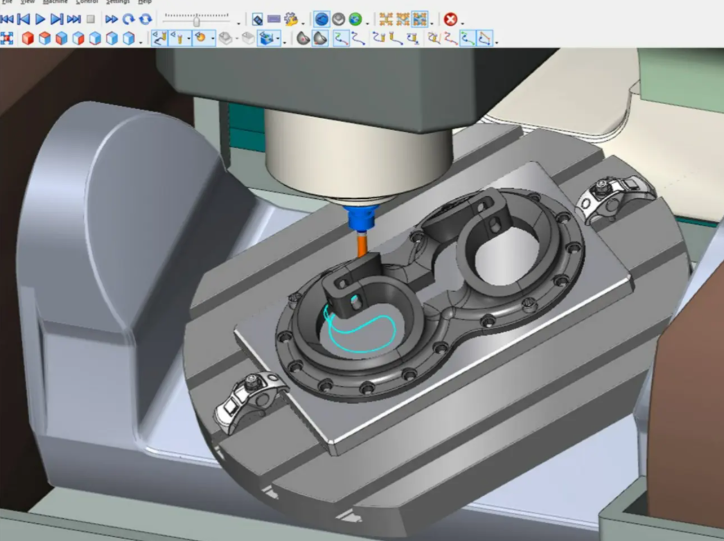Open the Settings menu

point(118,2)
